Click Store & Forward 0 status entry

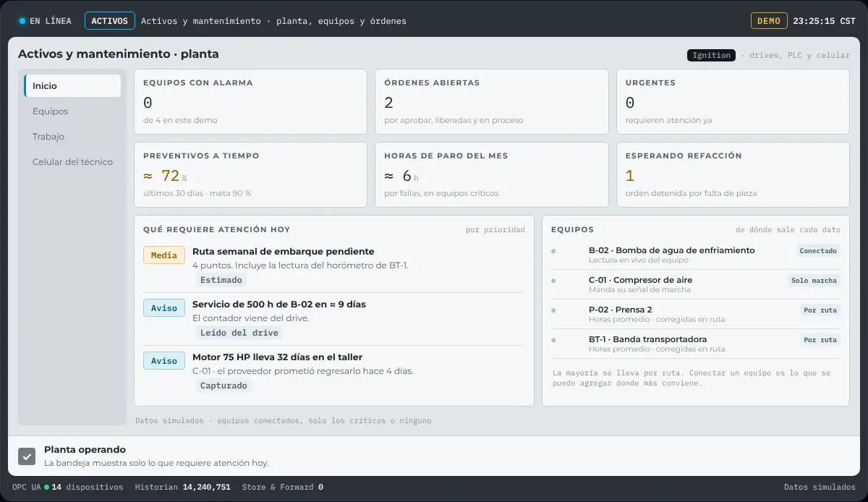click(x=283, y=488)
